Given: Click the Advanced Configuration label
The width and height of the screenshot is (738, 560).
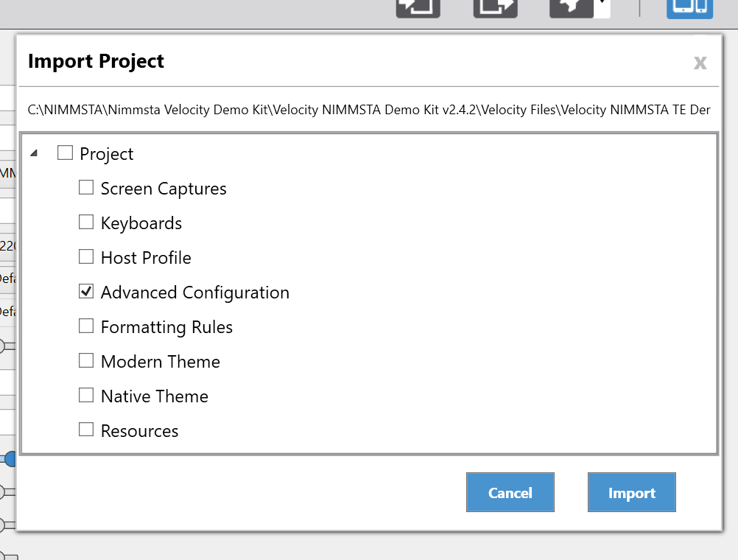Looking at the screenshot, I should coord(195,293).
